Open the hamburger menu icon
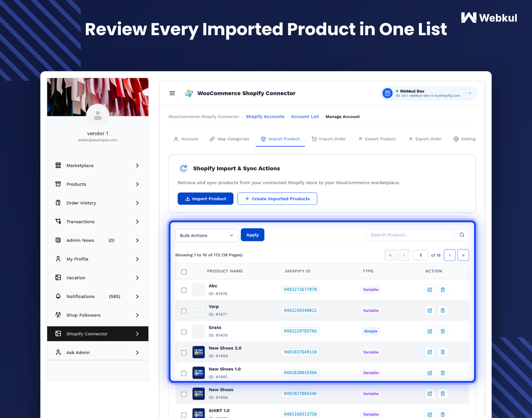The width and height of the screenshot is (532, 418). tap(172, 93)
